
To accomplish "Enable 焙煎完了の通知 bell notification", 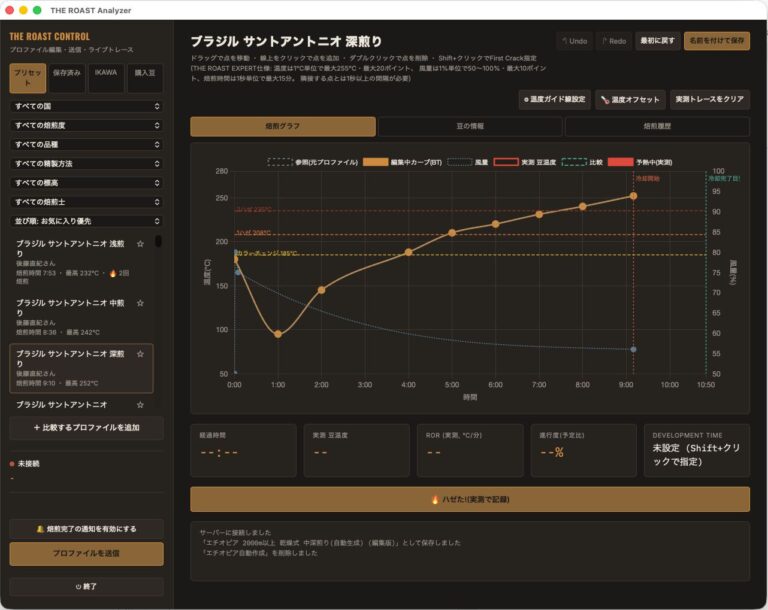I will point(86,529).
